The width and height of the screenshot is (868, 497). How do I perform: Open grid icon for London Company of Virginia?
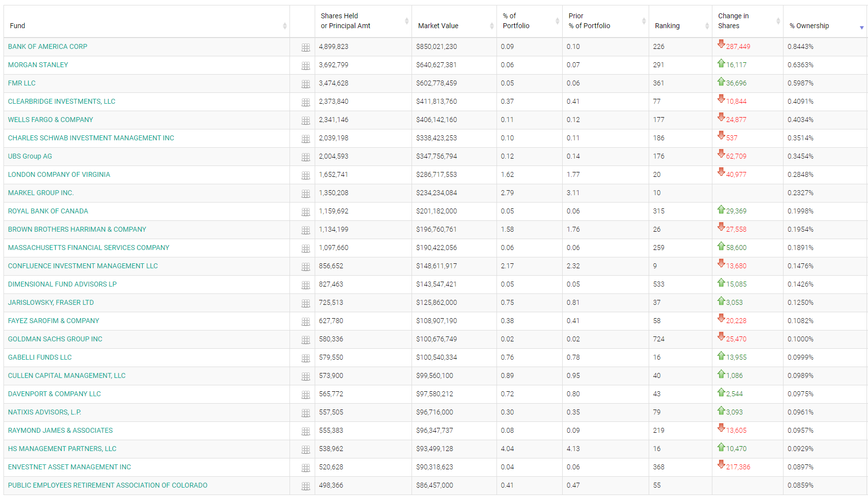tap(306, 175)
